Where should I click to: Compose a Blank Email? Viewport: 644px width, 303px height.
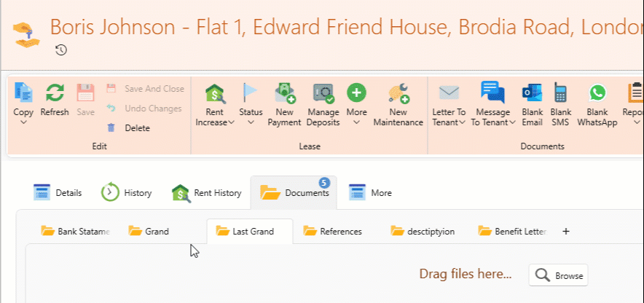coord(532,93)
